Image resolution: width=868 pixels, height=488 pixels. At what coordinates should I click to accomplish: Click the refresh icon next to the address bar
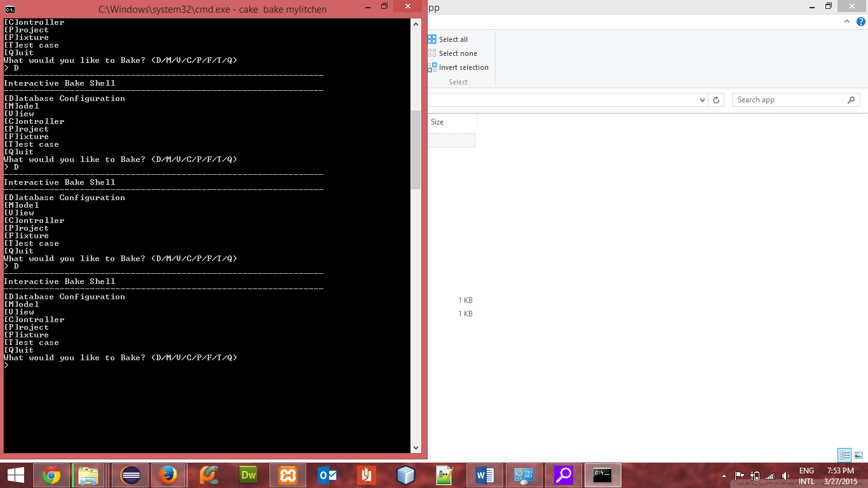coord(717,99)
